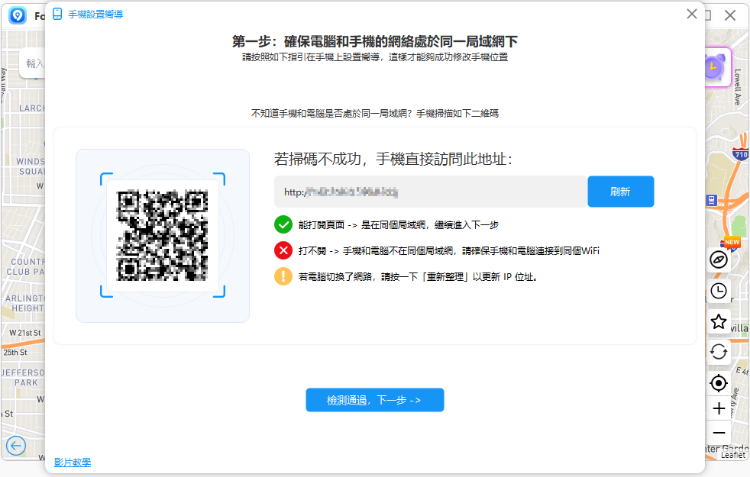750x477 pixels.
Task: Click text 若掃碼不成功，手機直接訪問此地址
Action: [x=393, y=159]
